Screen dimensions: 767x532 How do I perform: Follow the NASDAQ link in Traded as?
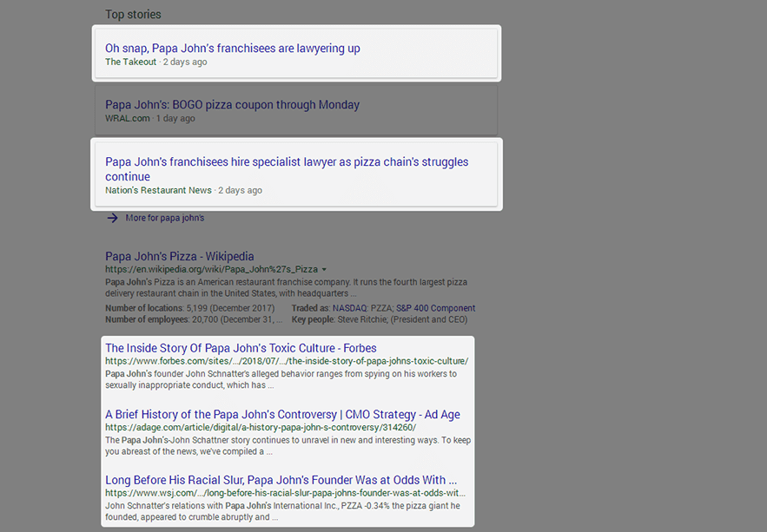[349, 308]
